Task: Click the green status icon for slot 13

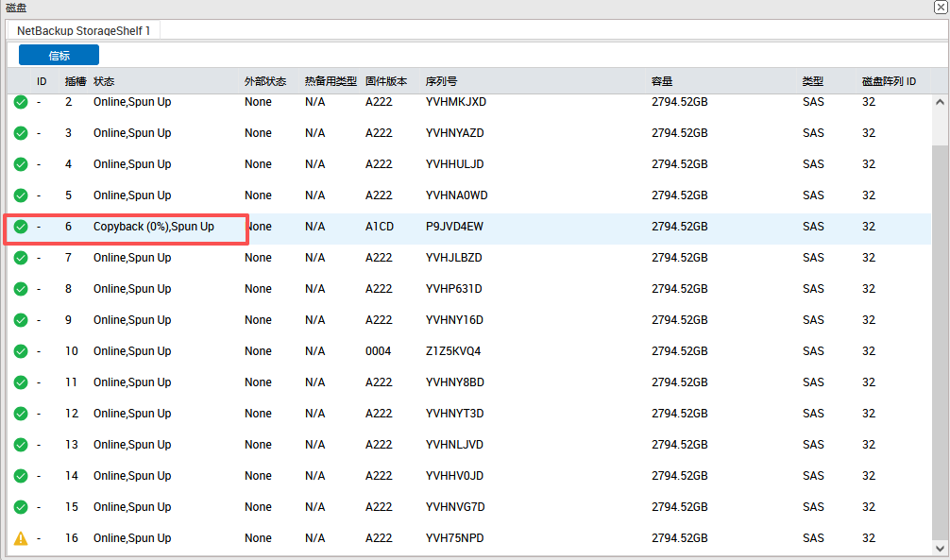Action: pyautogui.click(x=20, y=445)
